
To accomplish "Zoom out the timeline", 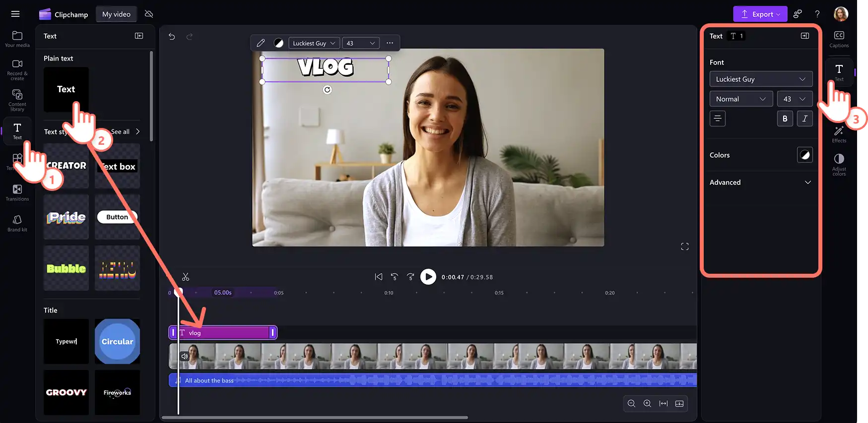I will [631, 403].
